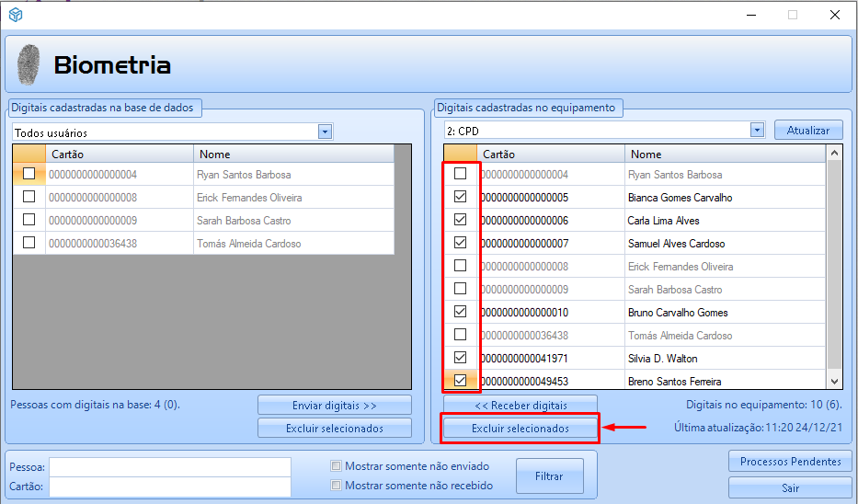
Task: Click the app cube icon in title bar
Action: coord(16,15)
